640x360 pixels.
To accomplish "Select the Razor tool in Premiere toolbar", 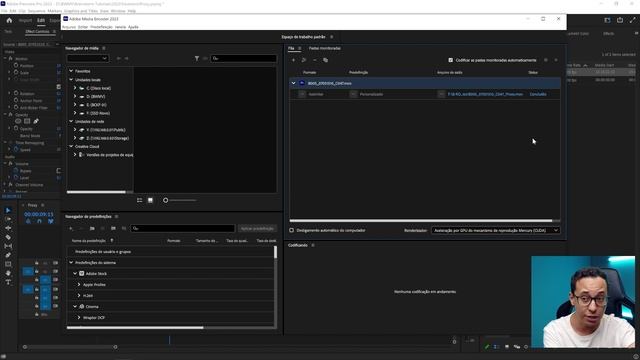I will tap(8, 237).
